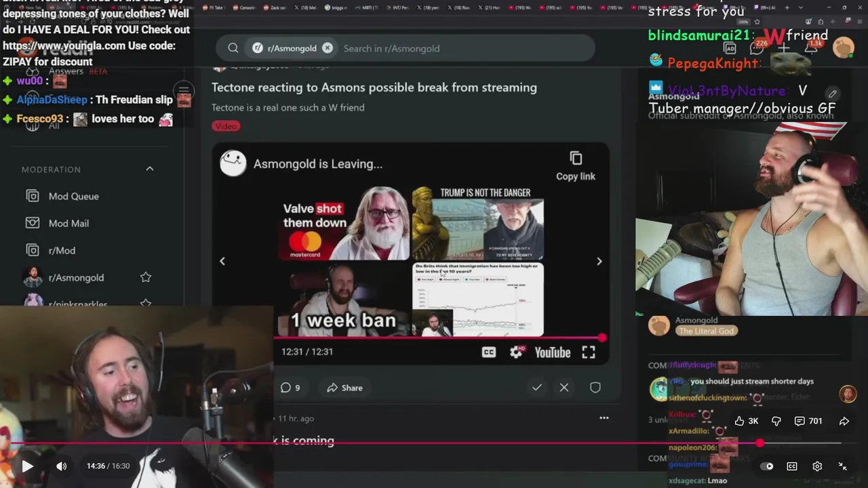The image size is (868, 488).
Task: Open the Valve shot them down thumbnail
Action: pos(344,224)
